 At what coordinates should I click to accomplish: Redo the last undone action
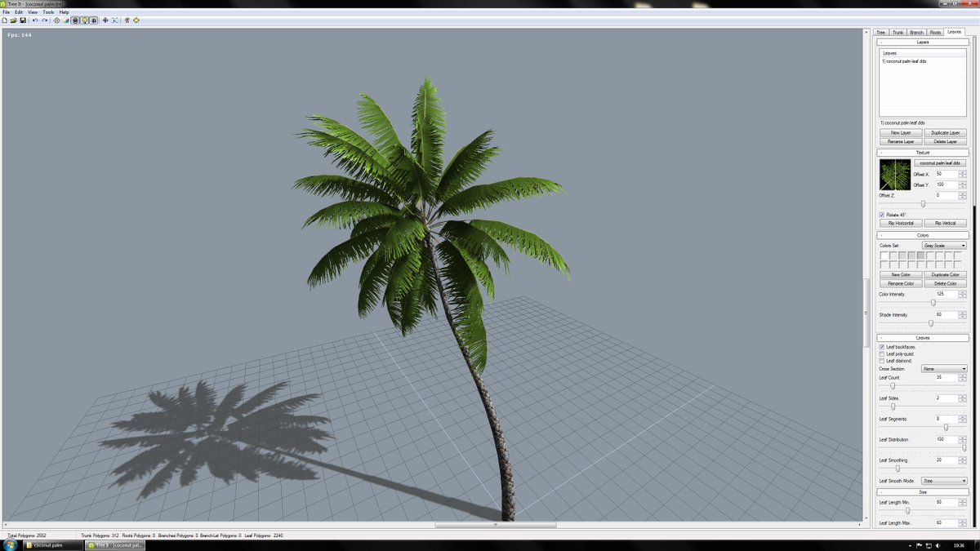(x=45, y=20)
